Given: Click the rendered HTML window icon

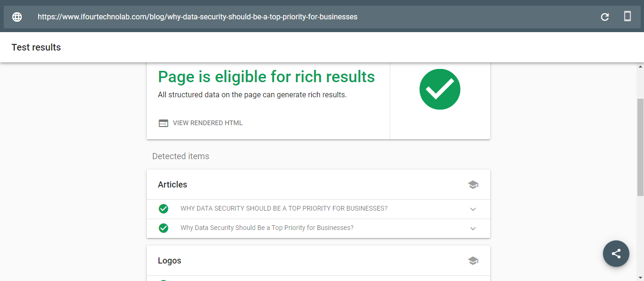Looking at the screenshot, I should tap(163, 123).
